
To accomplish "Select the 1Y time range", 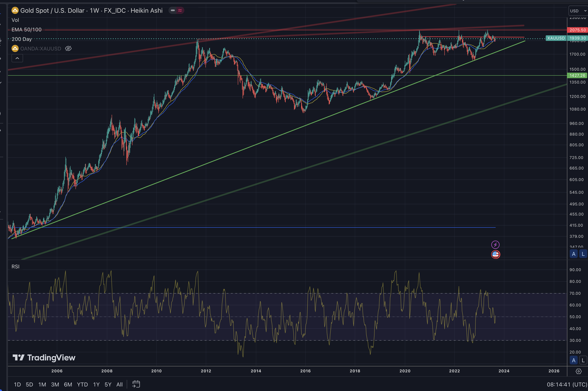I will 96,384.
